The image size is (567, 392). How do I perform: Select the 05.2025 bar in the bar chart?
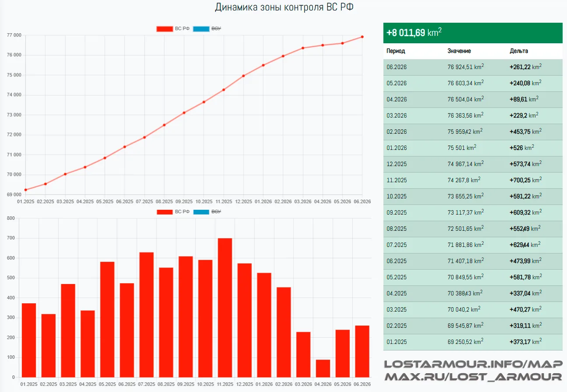click(108, 319)
